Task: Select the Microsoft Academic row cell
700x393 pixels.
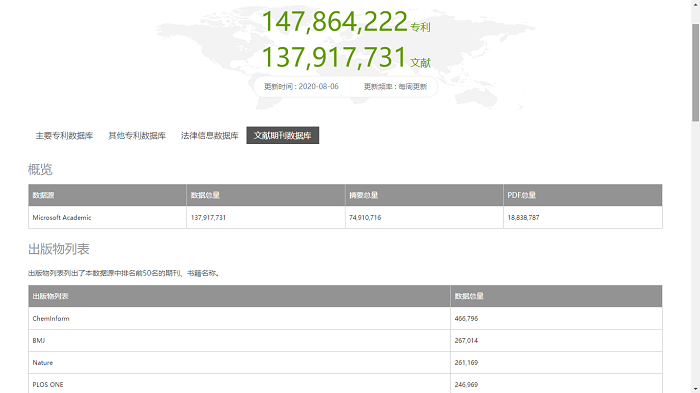Action: (x=107, y=217)
